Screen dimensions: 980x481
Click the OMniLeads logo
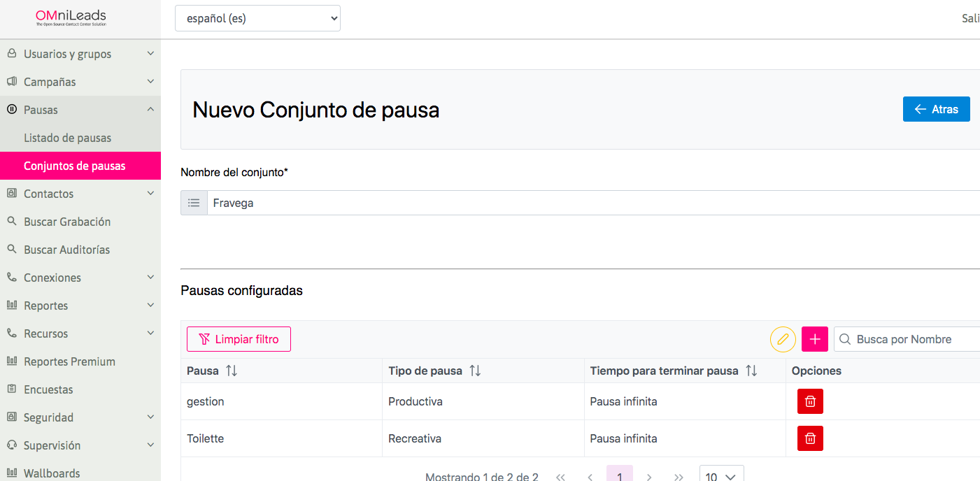pos(71,18)
